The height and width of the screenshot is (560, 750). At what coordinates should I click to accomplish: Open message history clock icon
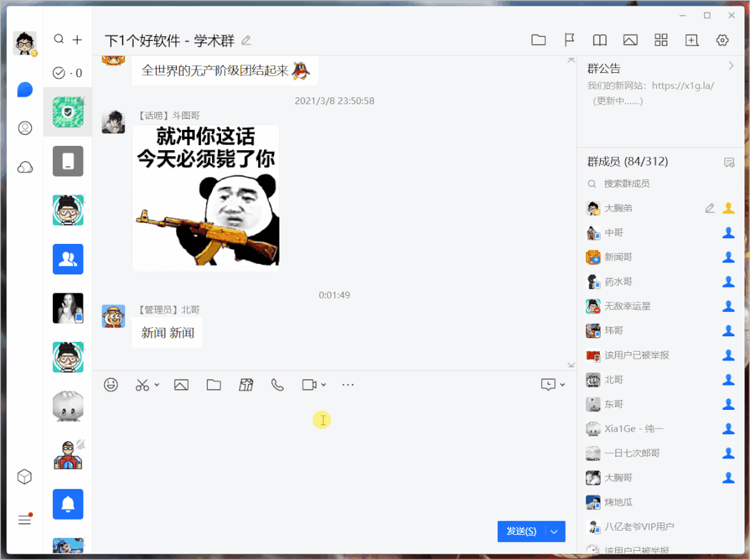(548, 384)
